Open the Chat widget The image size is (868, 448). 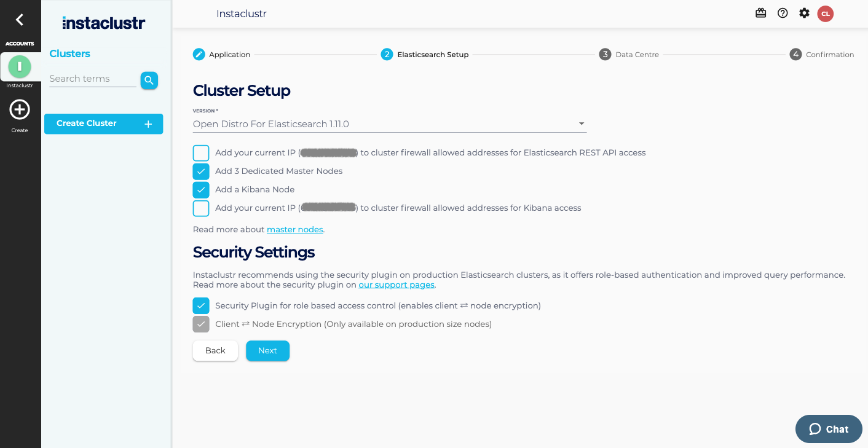coord(829,429)
